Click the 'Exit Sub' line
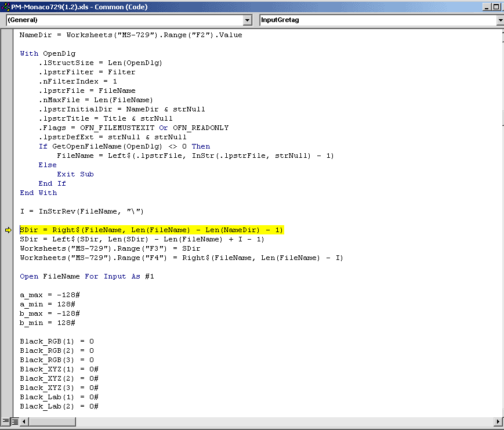This screenshot has width=504, height=430. click(x=75, y=174)
